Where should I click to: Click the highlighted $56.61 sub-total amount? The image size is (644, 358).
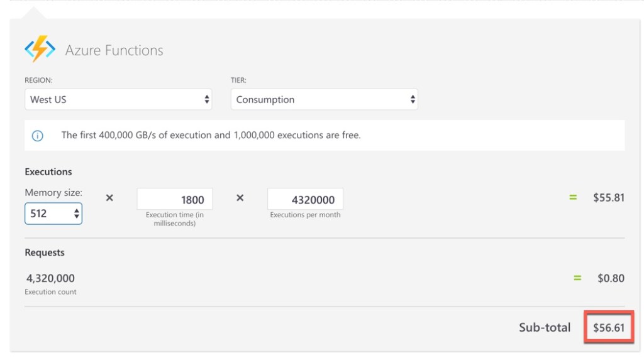609,327
